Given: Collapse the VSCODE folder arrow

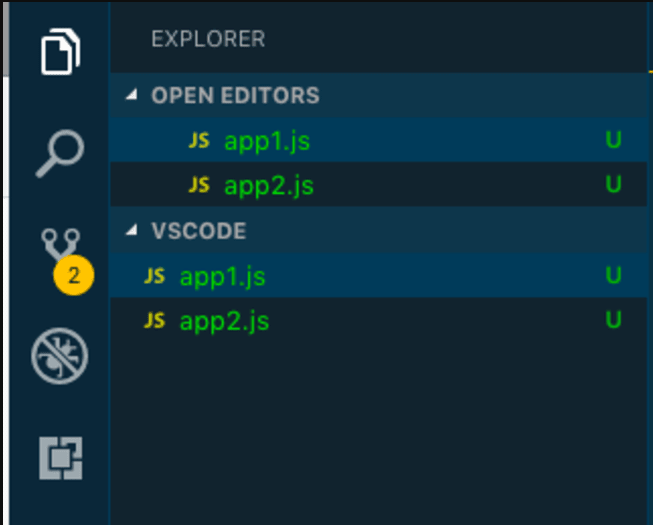Looking at the screenshot, I should (x=132, y=229).
